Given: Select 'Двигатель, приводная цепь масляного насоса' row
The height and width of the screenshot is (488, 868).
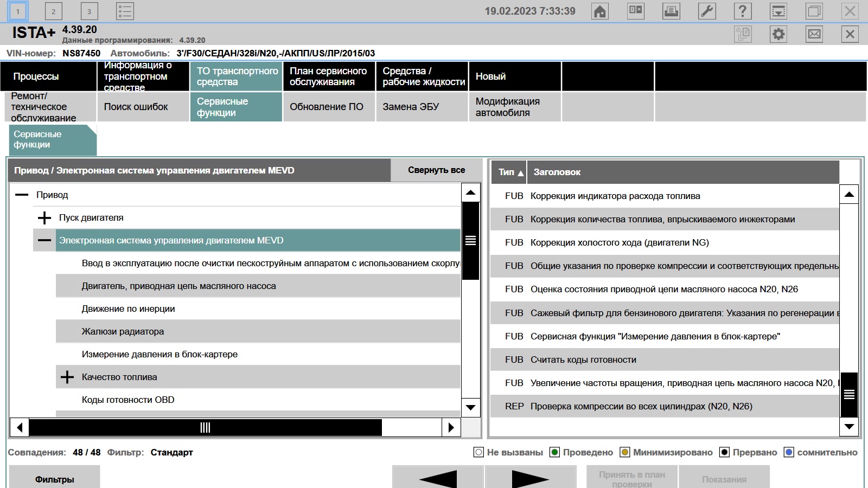Looking at the screenshot, I should coord(258,286).
